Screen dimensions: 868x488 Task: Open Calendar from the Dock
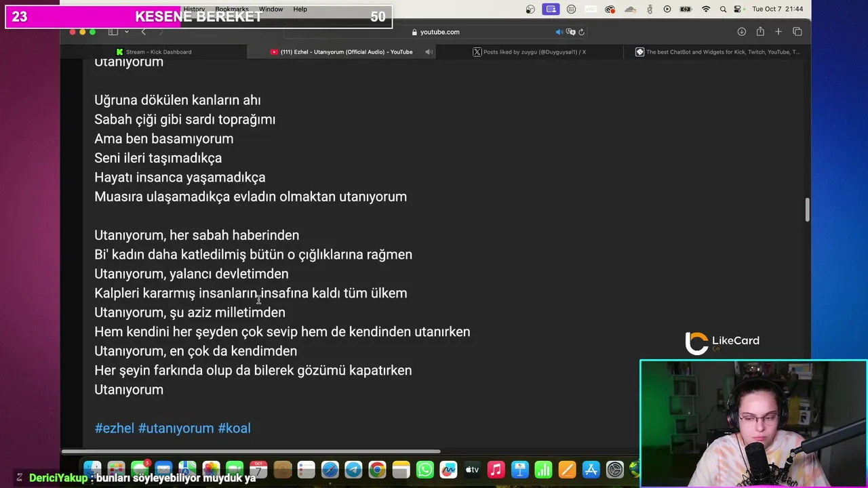click(x=258, y=469)
